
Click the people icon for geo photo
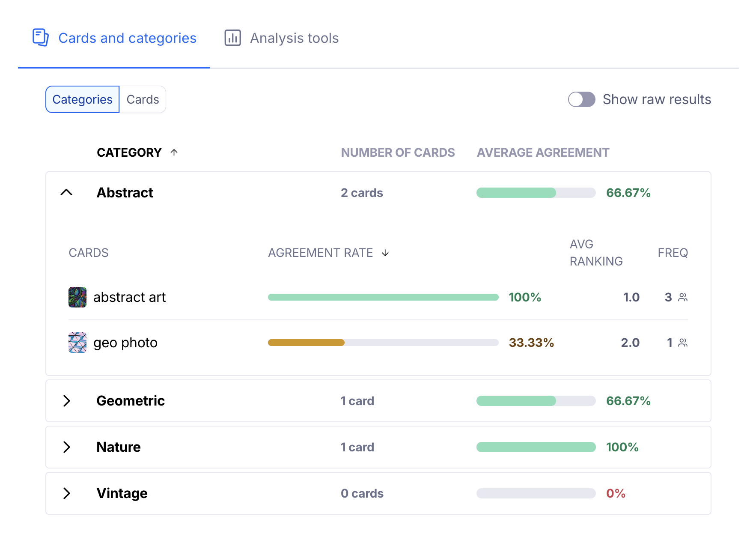683,343
